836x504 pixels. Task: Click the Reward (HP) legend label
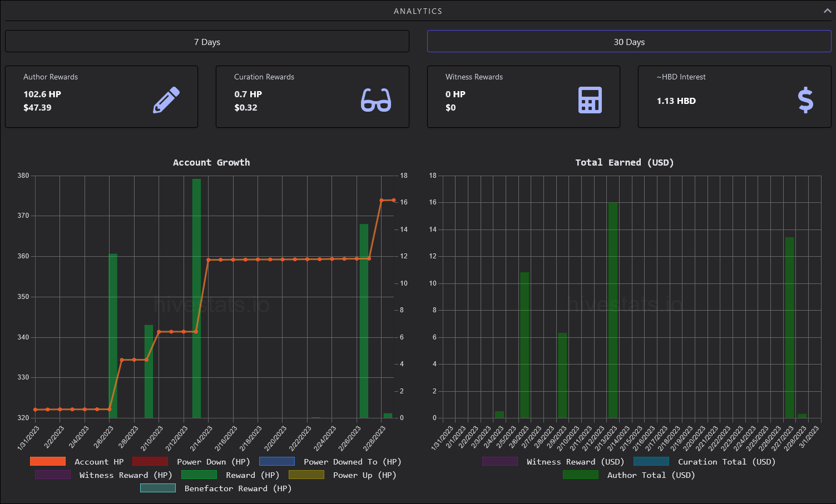point(253,475)
